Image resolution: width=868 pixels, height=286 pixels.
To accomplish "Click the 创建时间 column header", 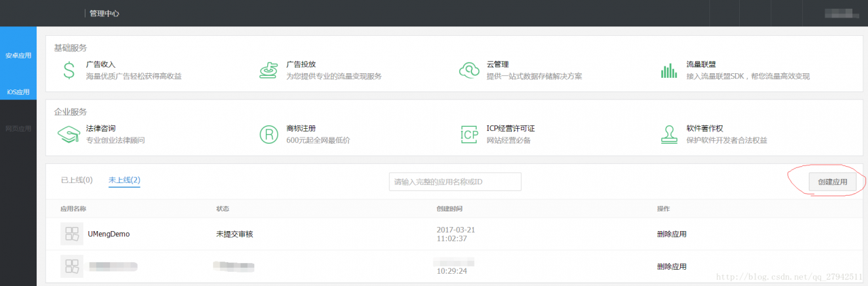I will point(450,208).
